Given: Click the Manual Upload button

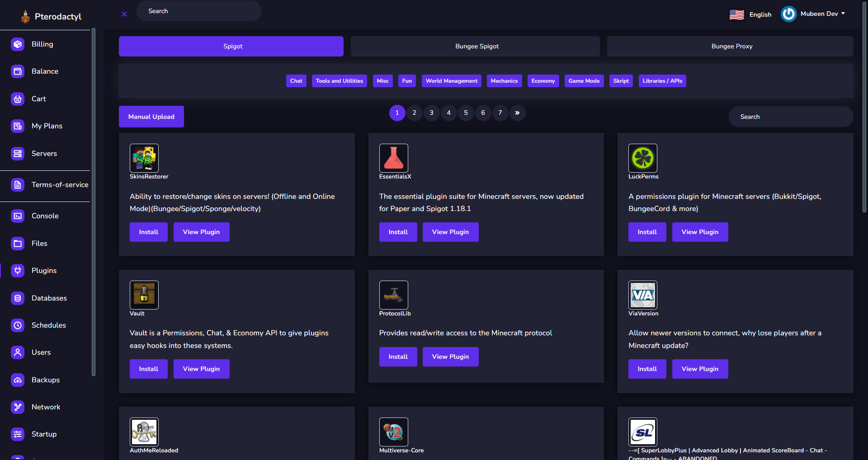Looking at the screenshot, I should (x=151, y=117).
